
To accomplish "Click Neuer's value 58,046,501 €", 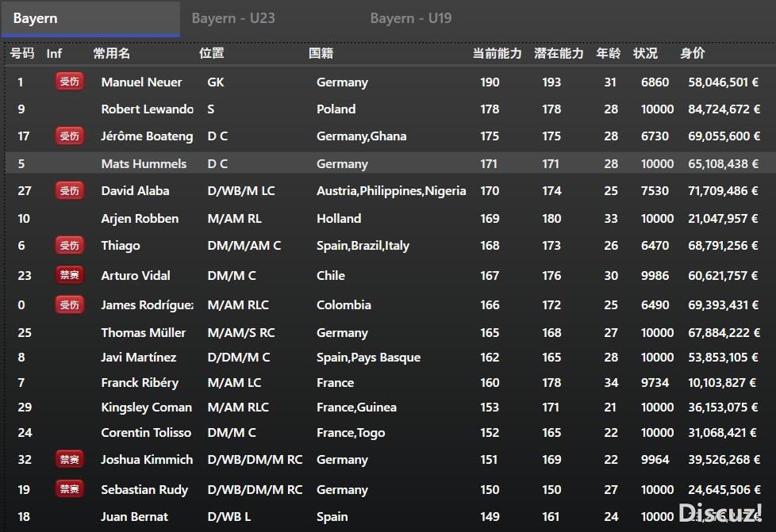I will coord(723,82).
